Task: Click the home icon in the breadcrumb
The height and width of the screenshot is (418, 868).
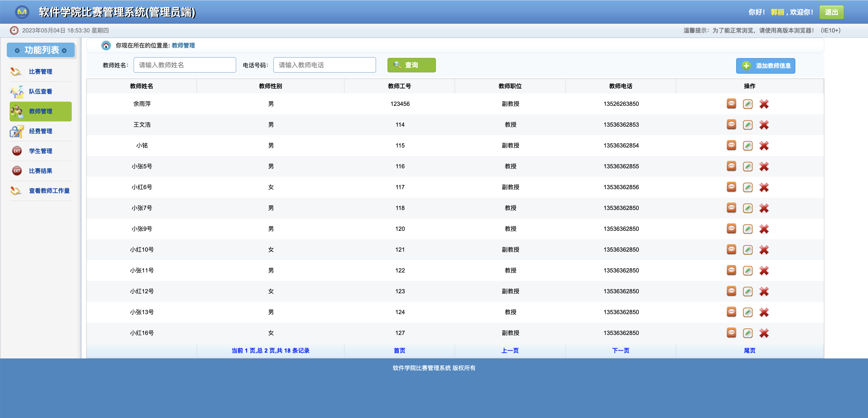Action: [106, 46]
